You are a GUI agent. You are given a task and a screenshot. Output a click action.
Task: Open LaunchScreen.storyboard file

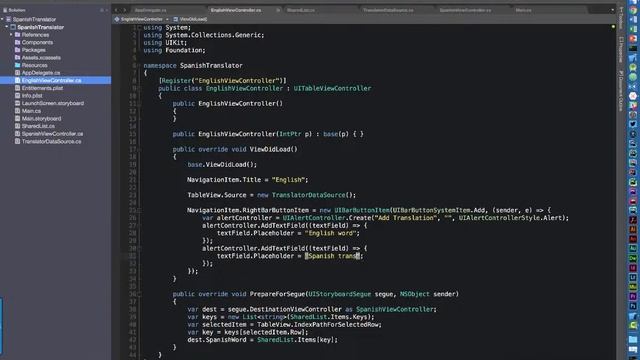tap(53, 103)
